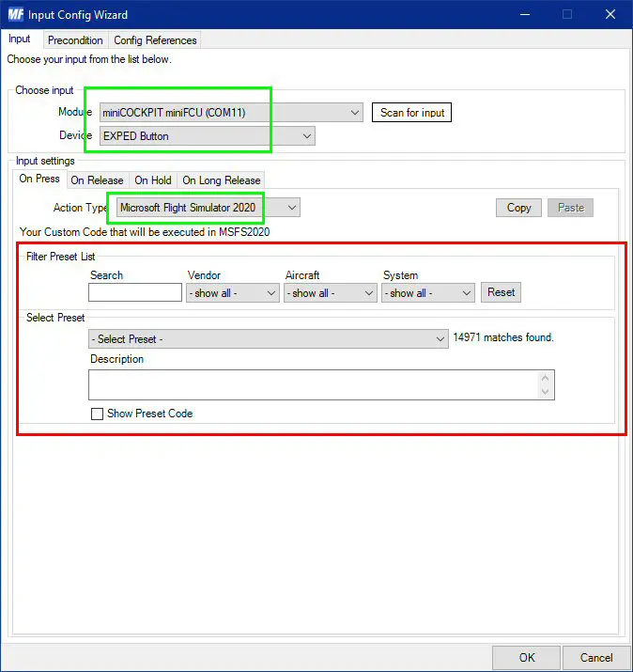This screenshot has height=672, width=633.
Task: Open the System filter dropdown
Action: pyautogui.click(x=428, y=293)
